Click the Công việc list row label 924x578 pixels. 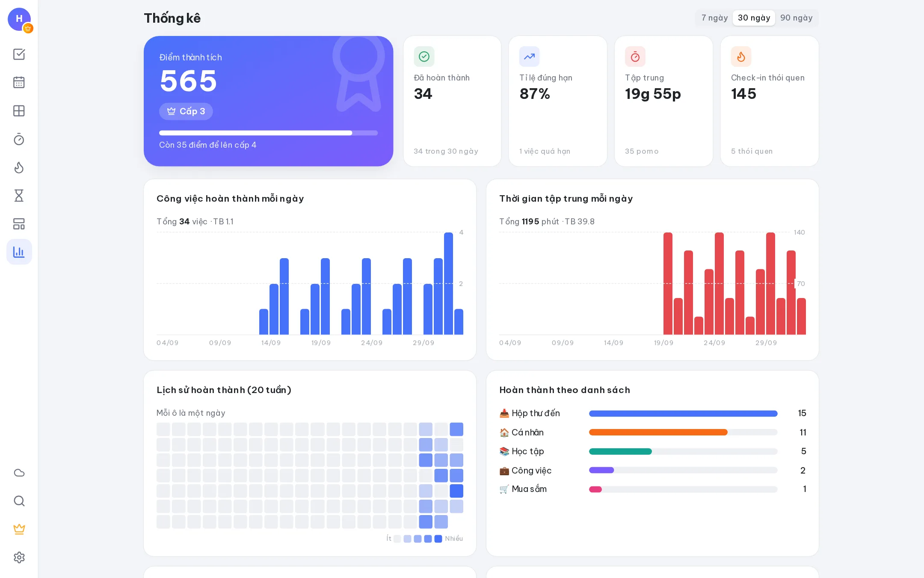(x=531, y=471)
